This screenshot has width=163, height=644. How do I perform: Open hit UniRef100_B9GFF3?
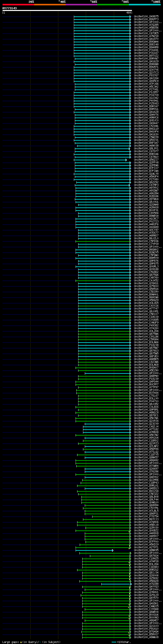coord(146,19)
